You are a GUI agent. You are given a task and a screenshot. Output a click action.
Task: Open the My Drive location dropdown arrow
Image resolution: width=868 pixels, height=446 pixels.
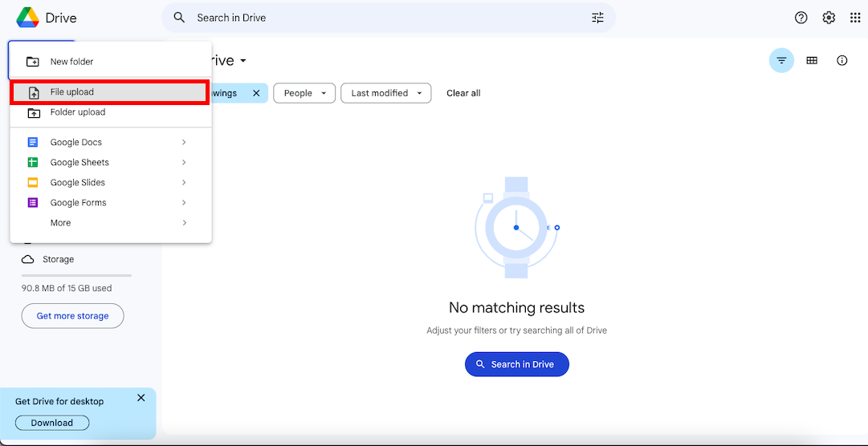[x=243, y=61]
